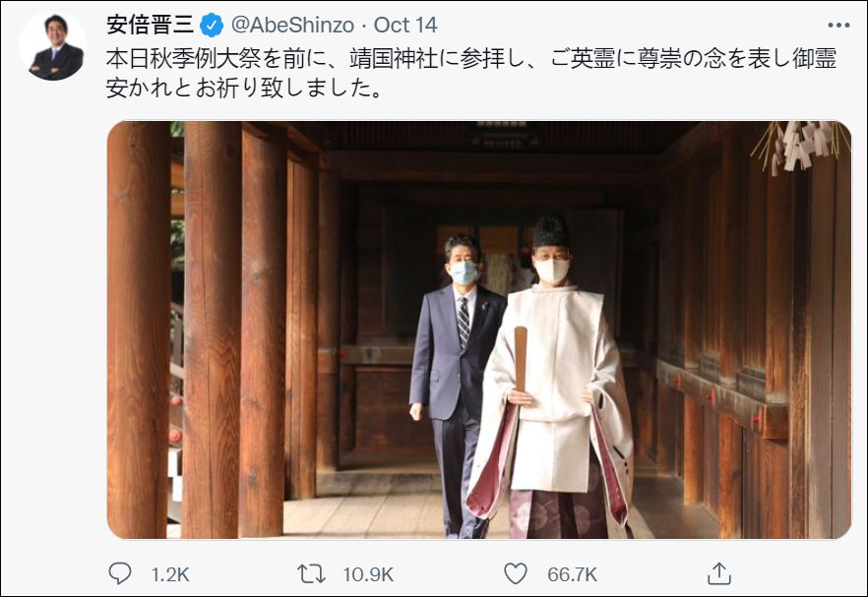Click the reply speech bubble icon
The image size is (868, 597).
point(120,573)
